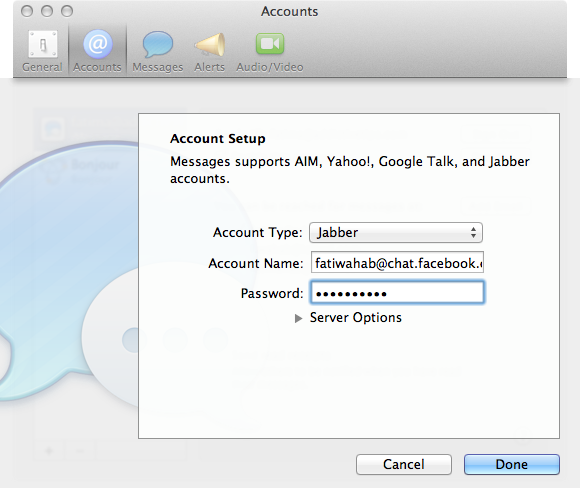
Task: Open the Audio/Video camera pane
Action: point(270,51)
